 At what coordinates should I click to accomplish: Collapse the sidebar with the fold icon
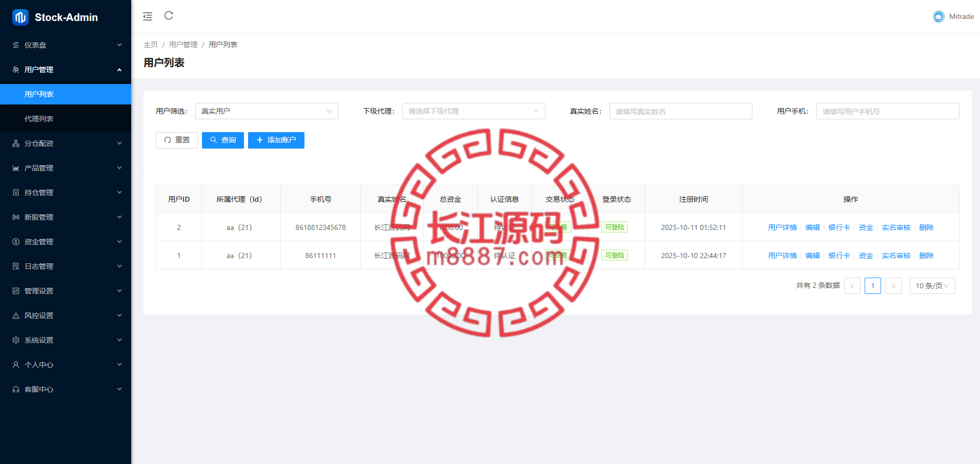pyautogui.click(x=148, y=16)
